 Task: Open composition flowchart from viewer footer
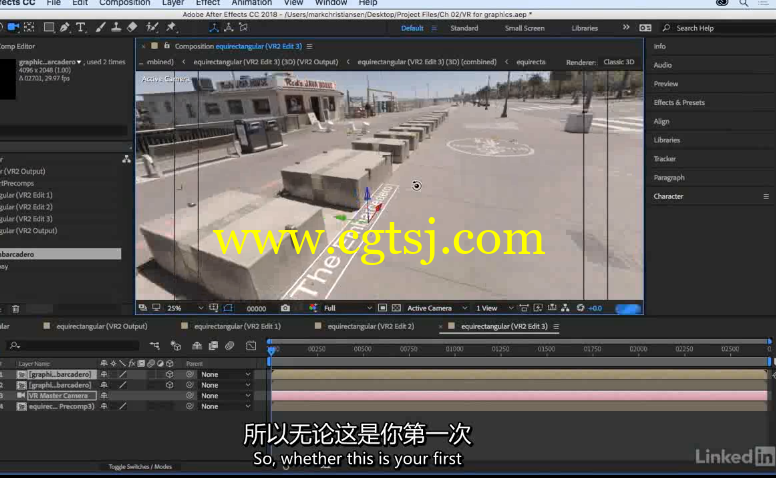565,308
